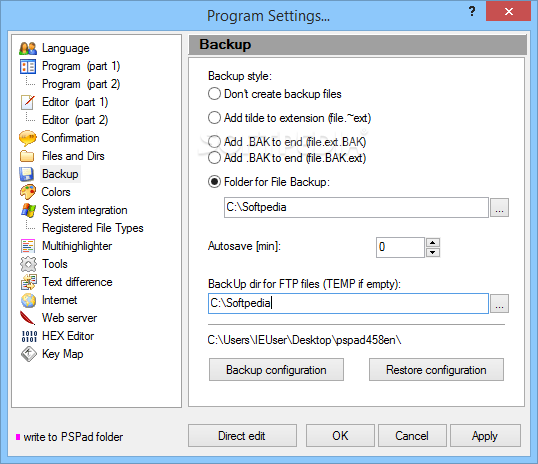The height and width of the screenshot is (464, 538).
Task: Click the Backup floppy disk icon
Action: pos(27,174)
